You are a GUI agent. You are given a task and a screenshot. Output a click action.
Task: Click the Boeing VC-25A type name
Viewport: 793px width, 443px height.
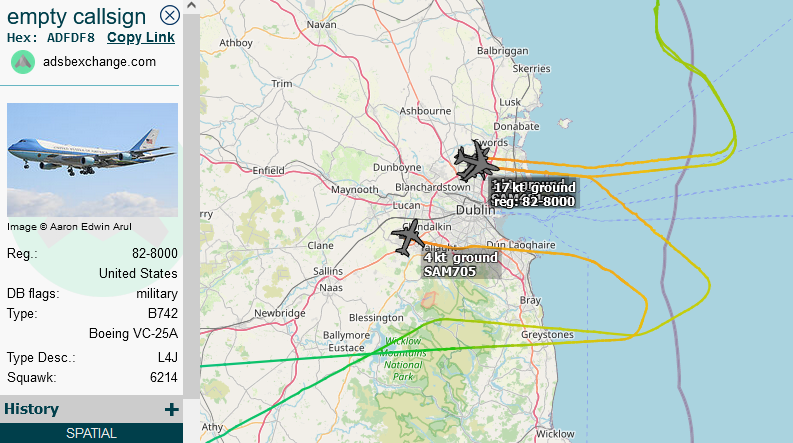[134, 334]
